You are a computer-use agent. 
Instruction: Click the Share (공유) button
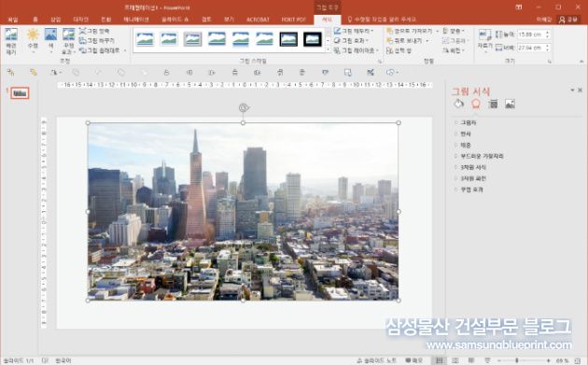568,20
